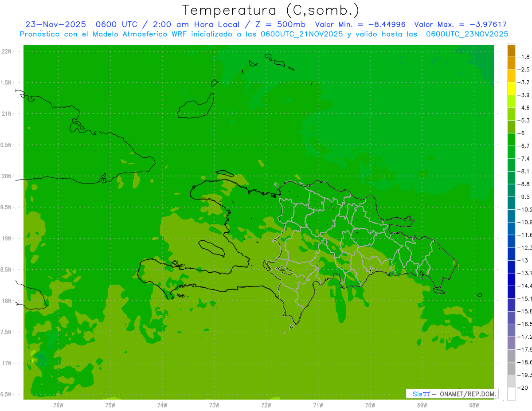Image resolution: width=532 pixels, height=411 pixels.
Task: Click the '-7.4' colorbar label
Action: point(524,158)
